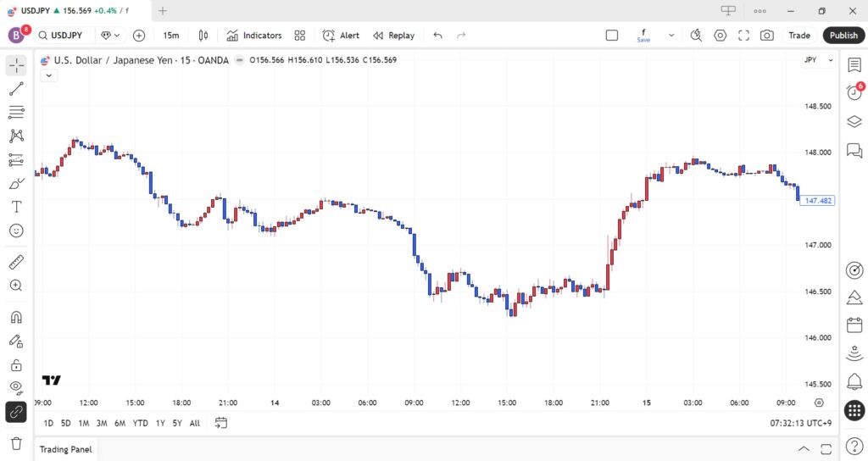Collapse the chart legend chevron
The height and width of the screenshot is (461, 868).
click(x=48, y=75)
